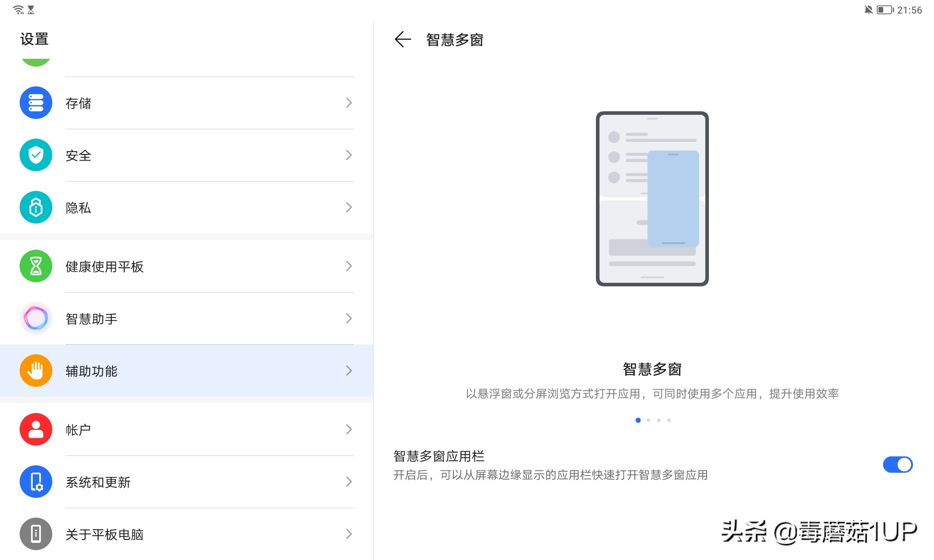Click the 存储 storage icon
The height and width of the screenshot is (560, 934).
(35, 103)
